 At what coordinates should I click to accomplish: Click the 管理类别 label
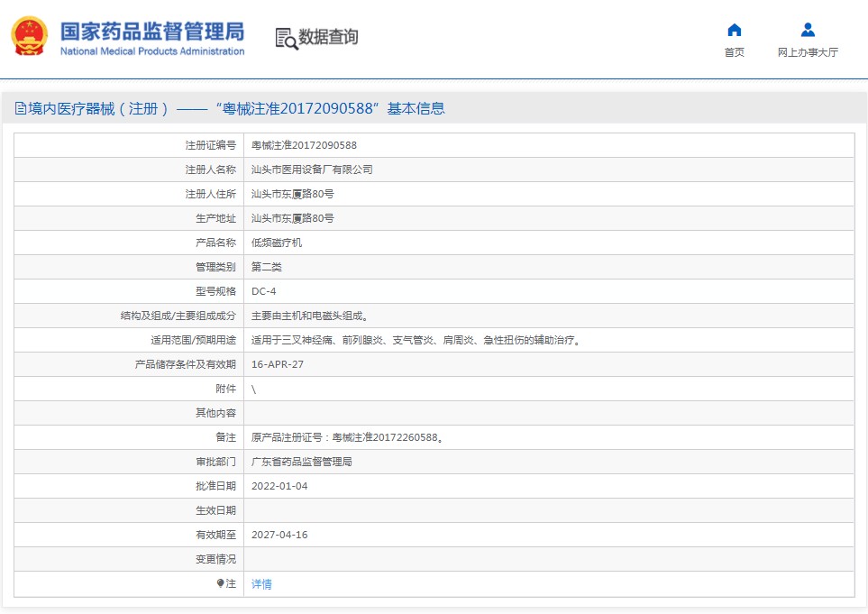pyautogui.click(x=215, y=267)
